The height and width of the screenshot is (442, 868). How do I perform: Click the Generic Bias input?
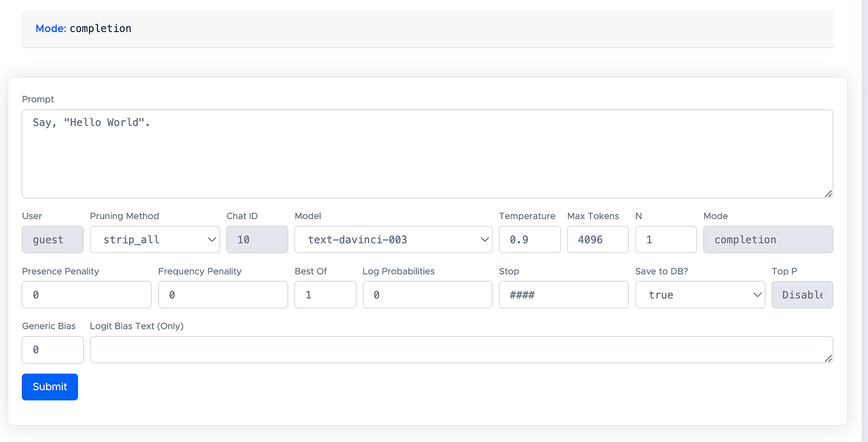(x=53, y=350)
